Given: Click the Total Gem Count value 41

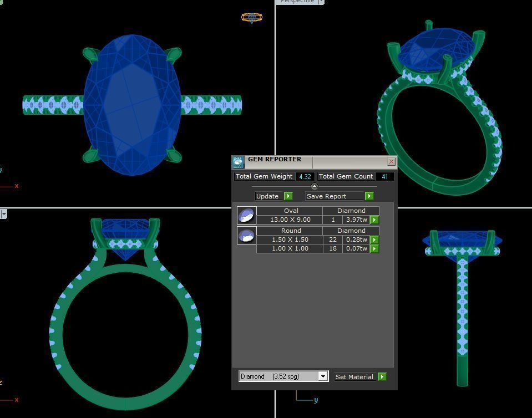Looking at the screenshot, I should (385, 177).
